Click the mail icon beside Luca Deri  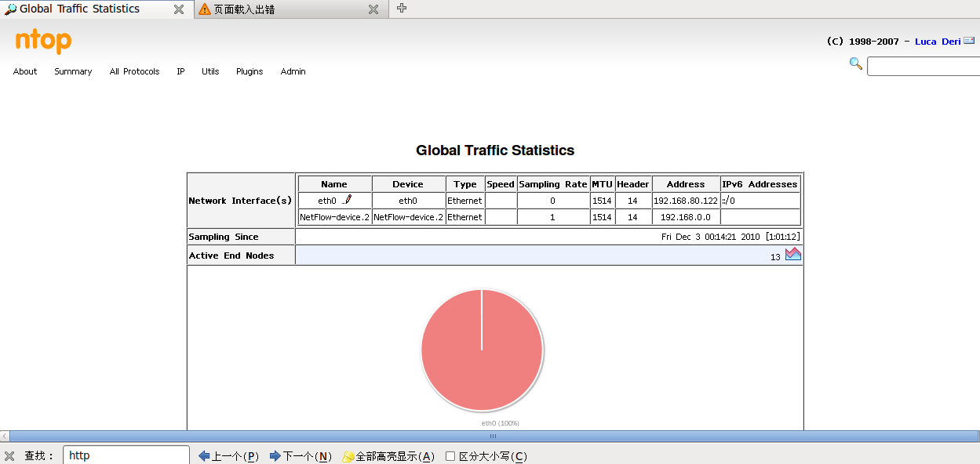(x=969, y=41)
